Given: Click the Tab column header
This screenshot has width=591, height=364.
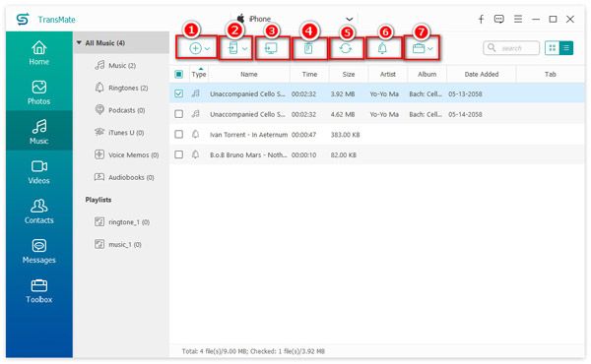Looking at the screenshot, I should (551, 74).
